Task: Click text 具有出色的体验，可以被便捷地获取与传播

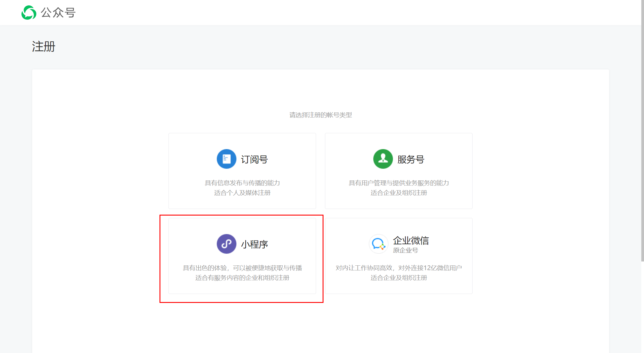Action: pyautogui.click(x=242, y=268)
